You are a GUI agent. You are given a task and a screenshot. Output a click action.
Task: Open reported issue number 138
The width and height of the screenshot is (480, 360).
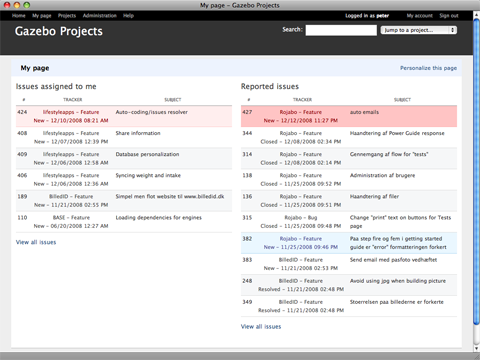point(247,175)
